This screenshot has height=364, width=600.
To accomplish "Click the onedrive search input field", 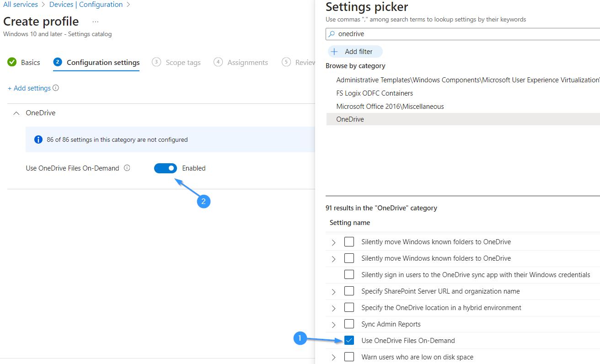I will (x=463, y=34).
